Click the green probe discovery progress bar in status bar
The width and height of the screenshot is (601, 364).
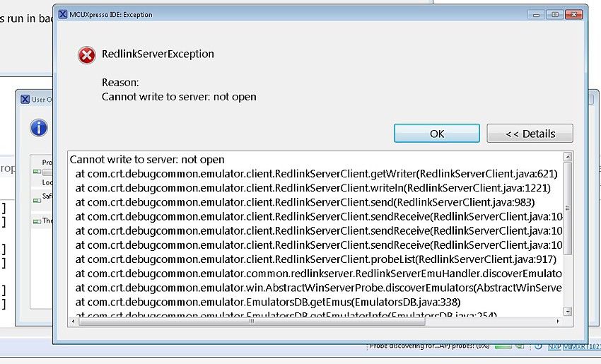503,347
